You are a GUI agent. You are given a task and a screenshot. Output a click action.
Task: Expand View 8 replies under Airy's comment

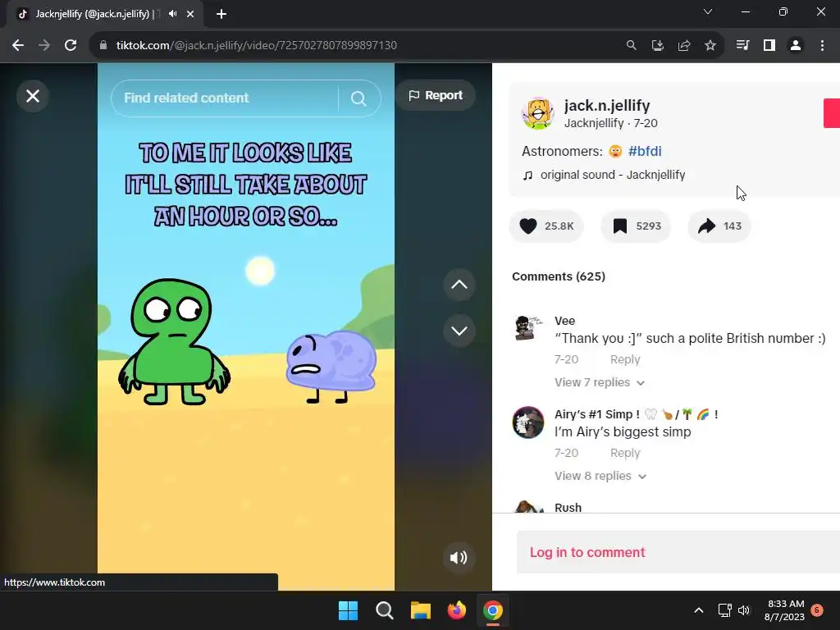(600, 476)
